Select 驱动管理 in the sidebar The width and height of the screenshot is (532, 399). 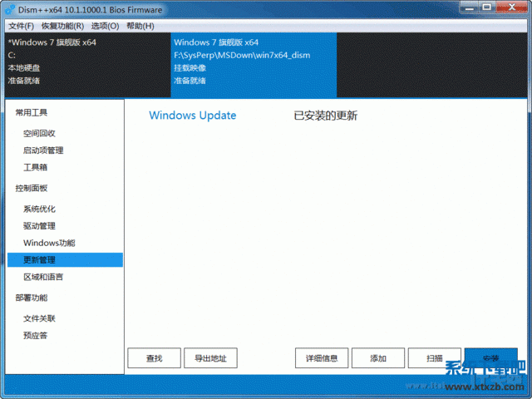[39, 226]
